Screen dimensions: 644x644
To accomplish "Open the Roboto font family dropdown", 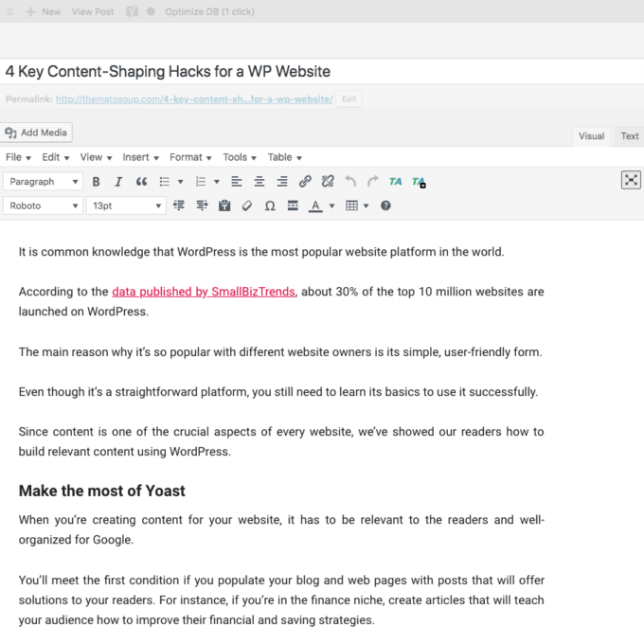I will (x=44, y=206).
